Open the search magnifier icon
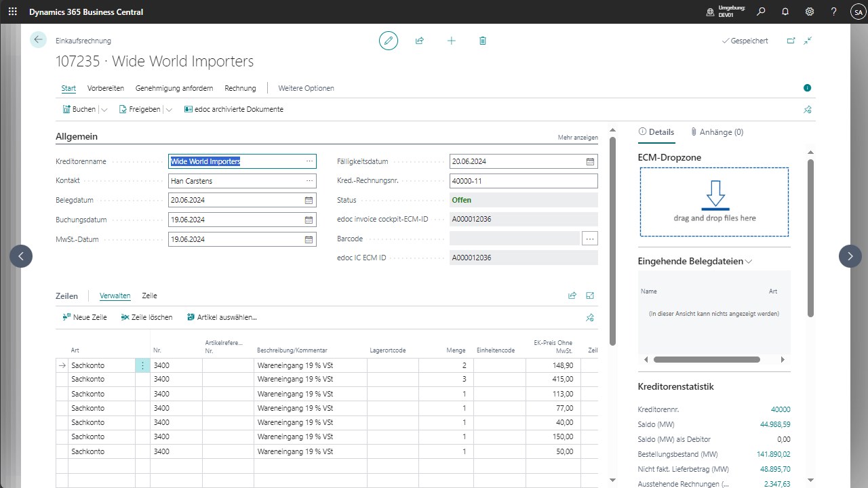Image resolution: width=868 pixels, height=488 pixels. click(x=761, y=12)
